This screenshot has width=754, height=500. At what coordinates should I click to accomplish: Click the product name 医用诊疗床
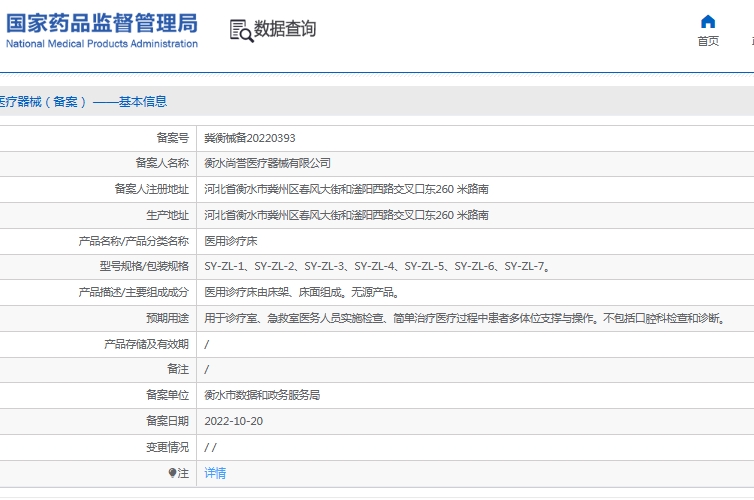click(x=231, y=241)
